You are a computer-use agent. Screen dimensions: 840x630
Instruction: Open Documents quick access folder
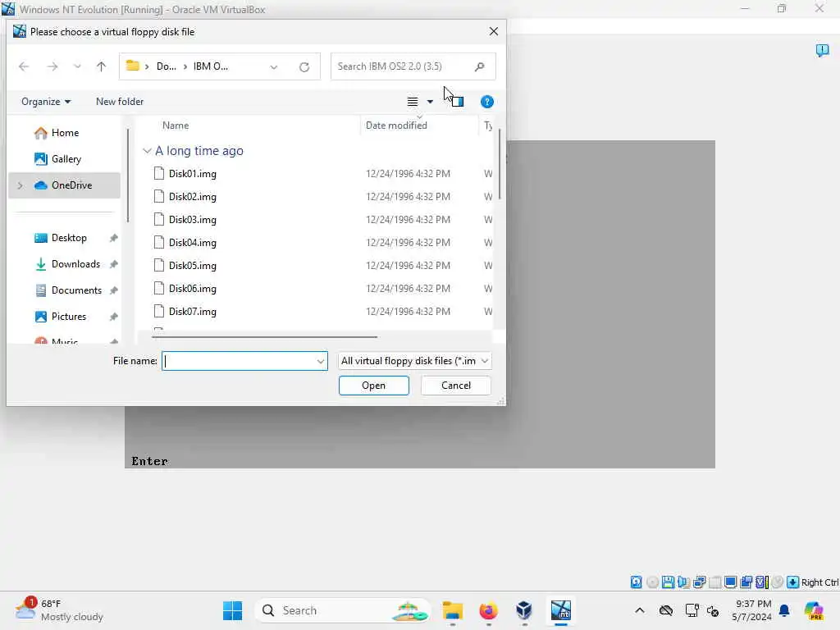[76, 290]
